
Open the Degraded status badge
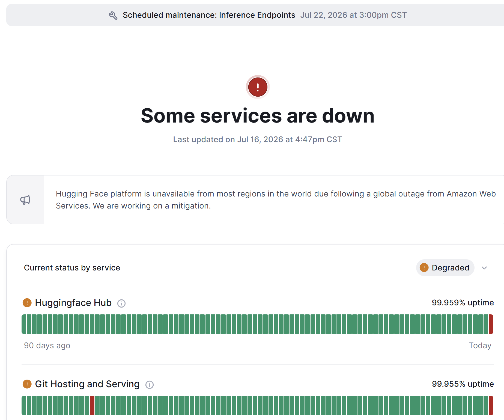(x=445, y=268)
